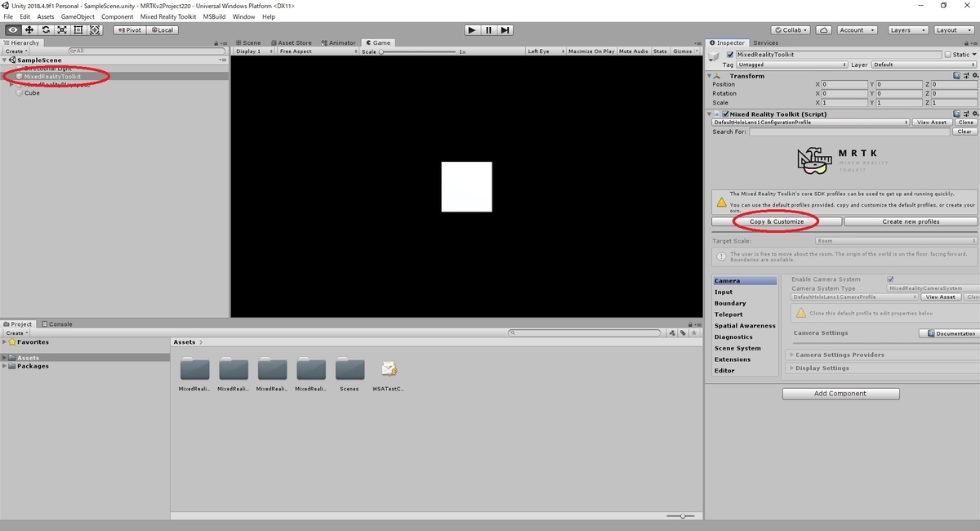Toggle Mixed Reality Toolkit script enabled checkbox
Image resolution: width=980 pixels, height=531 pixels.
click(726, 114)
